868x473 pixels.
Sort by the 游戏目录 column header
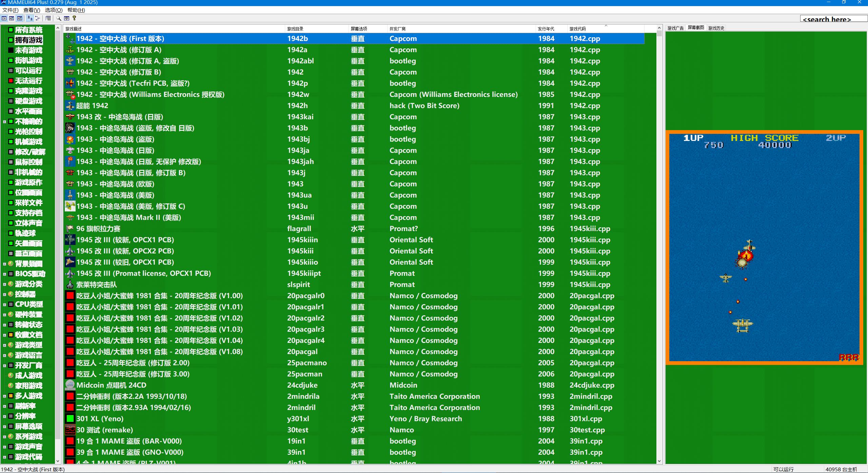point(317,29)
